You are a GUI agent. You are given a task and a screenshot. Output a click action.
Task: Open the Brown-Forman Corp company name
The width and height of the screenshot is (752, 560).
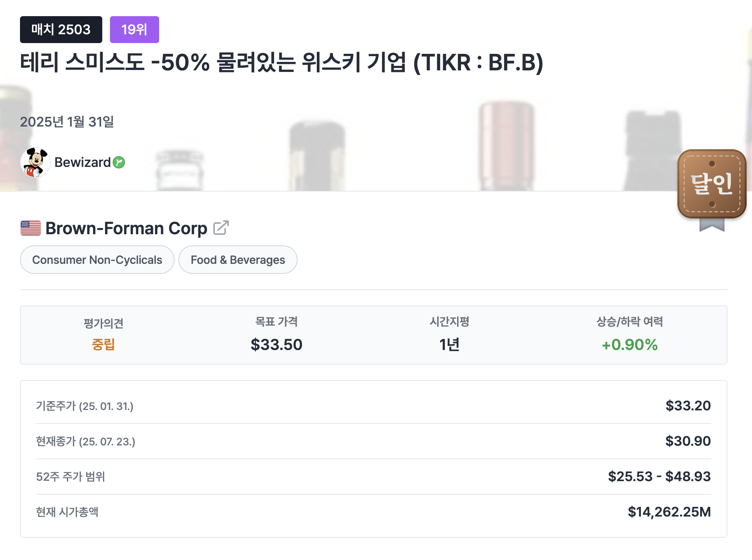[126, 228]
